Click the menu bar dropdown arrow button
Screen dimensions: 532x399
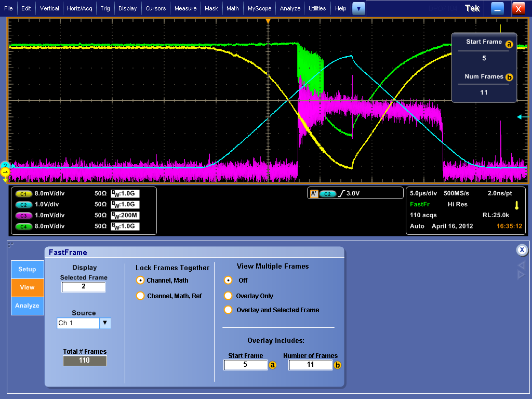tap(358, 8)
